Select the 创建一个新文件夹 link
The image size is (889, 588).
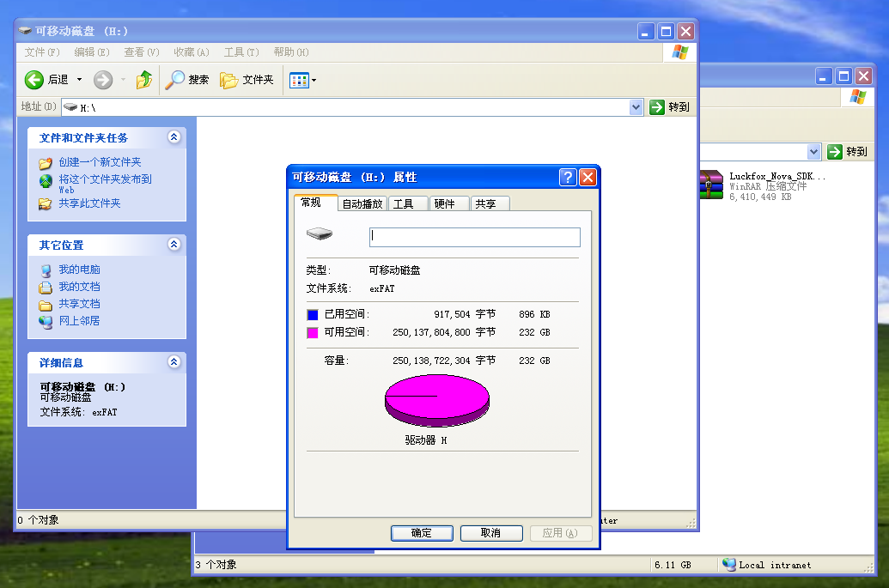point(100,162)
